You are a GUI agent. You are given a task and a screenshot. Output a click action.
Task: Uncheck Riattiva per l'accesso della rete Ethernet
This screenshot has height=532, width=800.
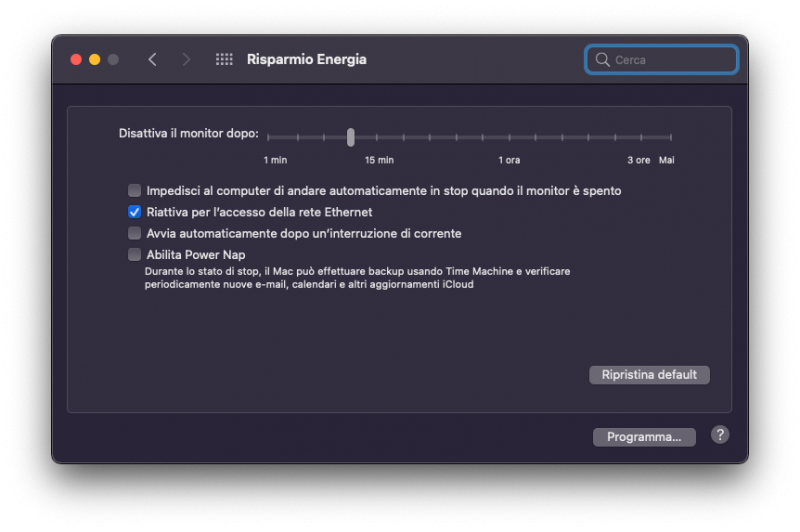pos(134,212)
